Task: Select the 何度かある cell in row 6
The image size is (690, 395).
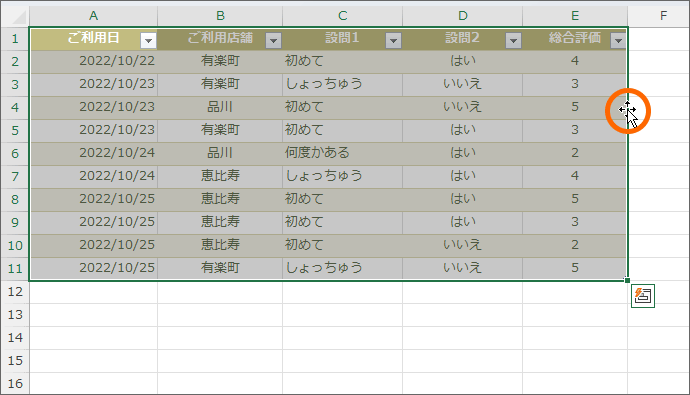Action: tap(342, 154)
